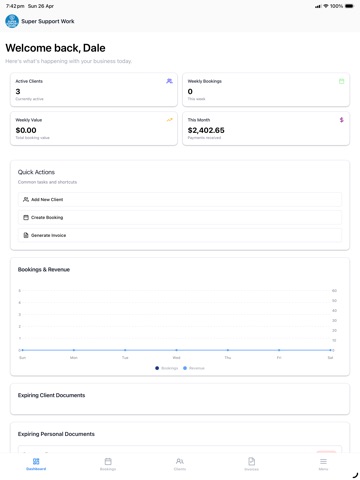Toggle the Bookings legend entry in chart

click(x=167, y=368)
